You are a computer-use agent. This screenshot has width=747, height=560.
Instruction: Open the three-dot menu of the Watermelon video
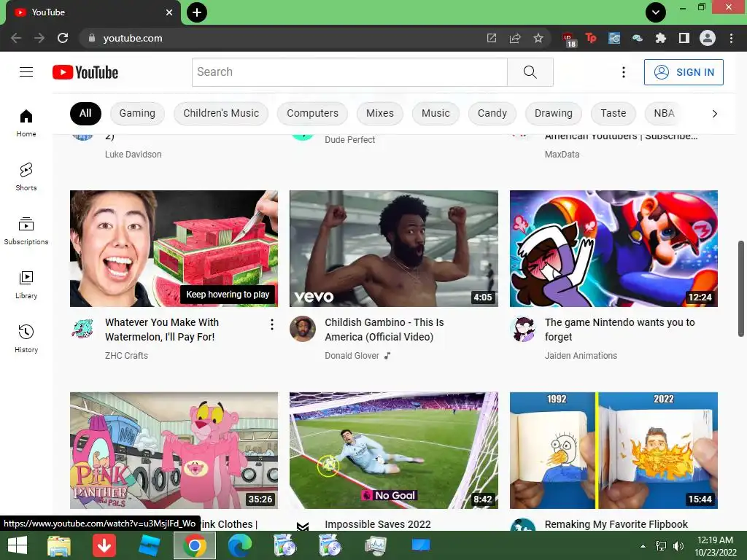tap(271, 324)
